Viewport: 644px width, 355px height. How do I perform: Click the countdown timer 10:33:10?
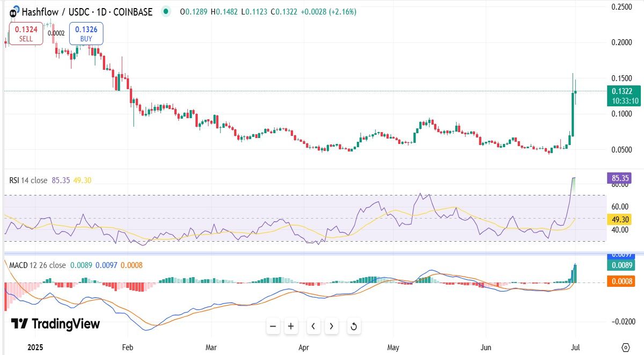click(x=625, y=101)
